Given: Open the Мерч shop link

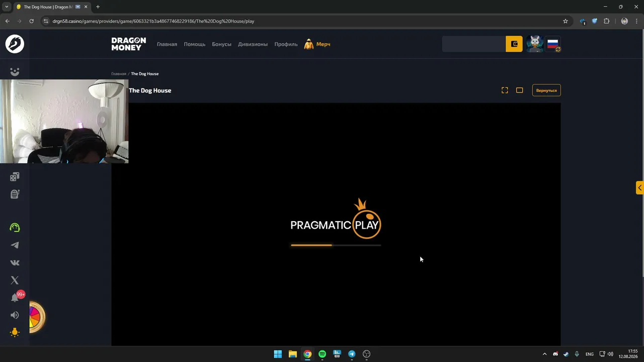Looking at the screenshot, I should coord(317,44).
